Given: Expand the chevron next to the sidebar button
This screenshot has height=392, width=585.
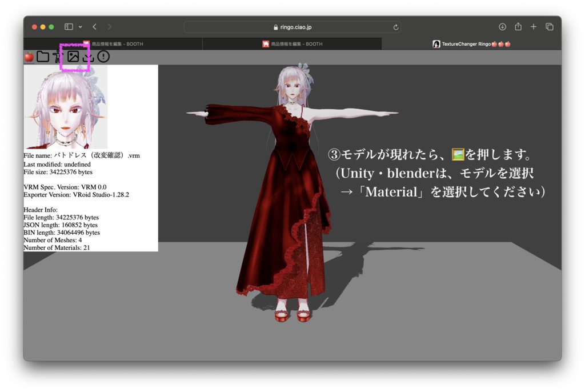Looking at the screenshot, I should pos(80,26).
